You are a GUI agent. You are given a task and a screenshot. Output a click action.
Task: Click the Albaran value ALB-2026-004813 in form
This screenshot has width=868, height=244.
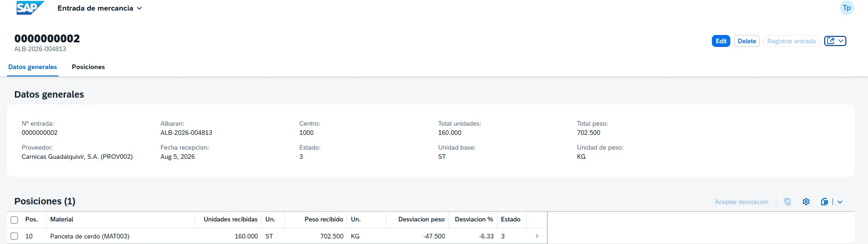pos(186,133)
